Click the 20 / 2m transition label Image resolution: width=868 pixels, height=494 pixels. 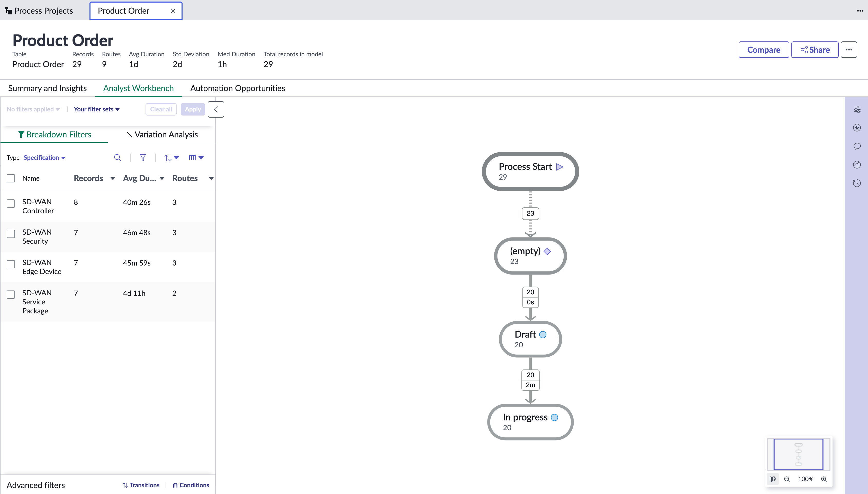coord(530,380)
